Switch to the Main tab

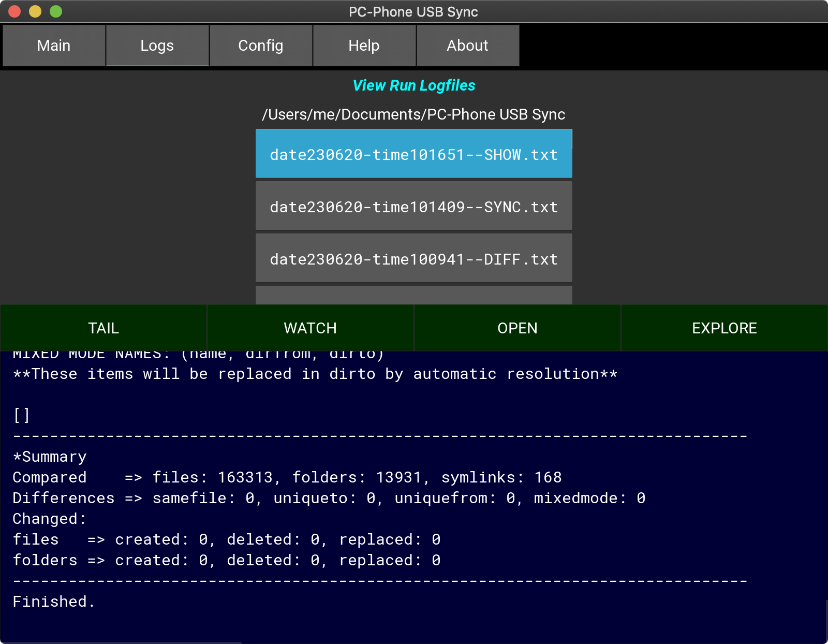click(54, 46)
